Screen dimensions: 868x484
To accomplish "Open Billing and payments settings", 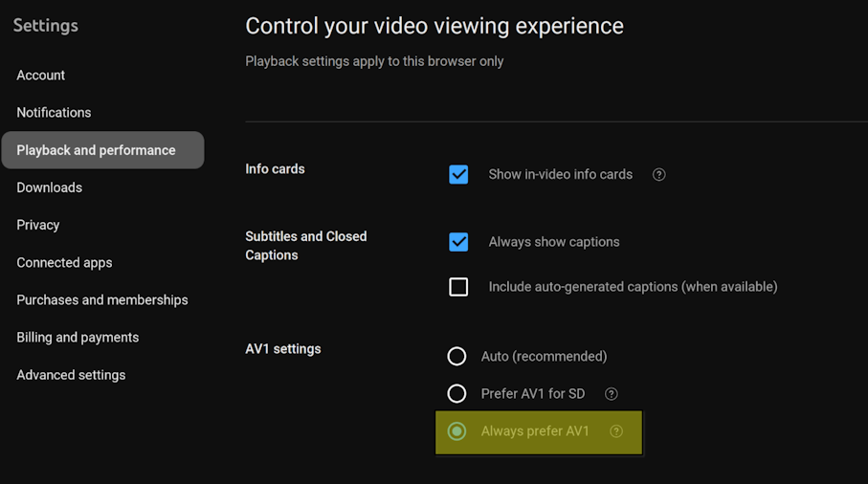I will click(x=78, y=338).
